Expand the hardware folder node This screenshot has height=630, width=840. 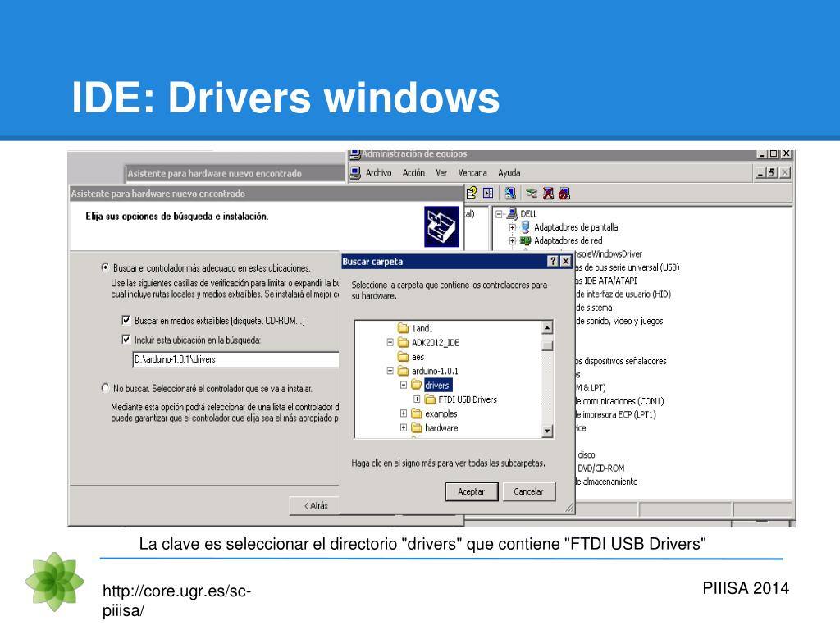coord(404,427)
